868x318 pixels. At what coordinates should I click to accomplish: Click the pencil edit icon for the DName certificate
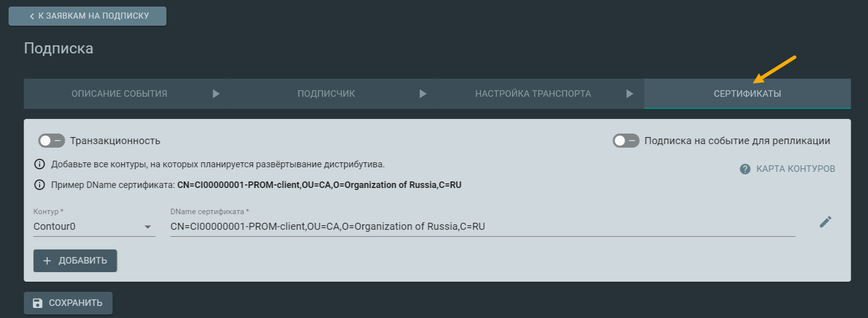click(825, 222)
